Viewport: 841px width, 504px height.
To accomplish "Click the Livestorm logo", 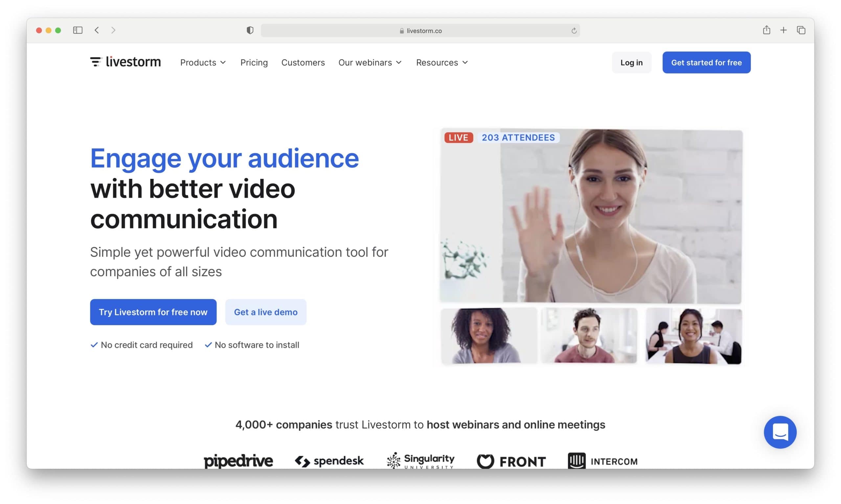I will pos(125,62).
